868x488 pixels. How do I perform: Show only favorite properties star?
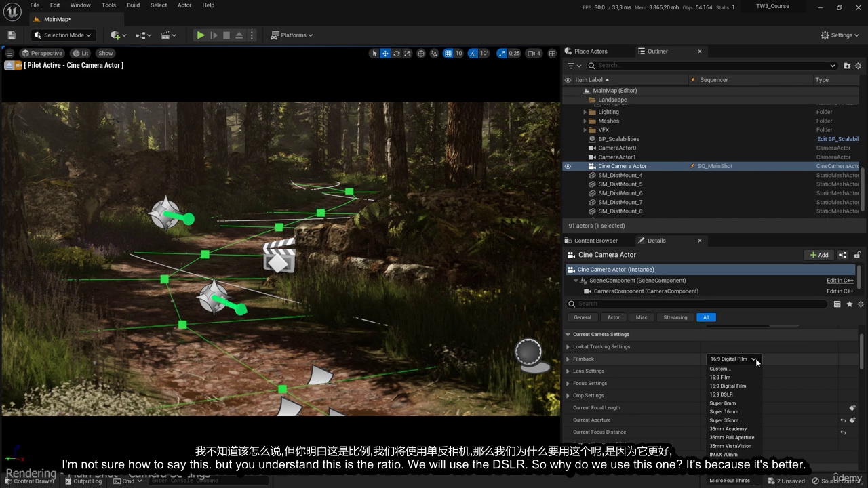(x=849, y=304)
